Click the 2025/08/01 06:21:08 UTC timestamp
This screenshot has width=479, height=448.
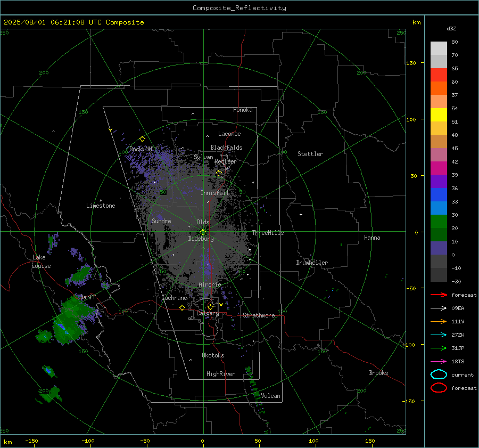click(x=53, y=22)
